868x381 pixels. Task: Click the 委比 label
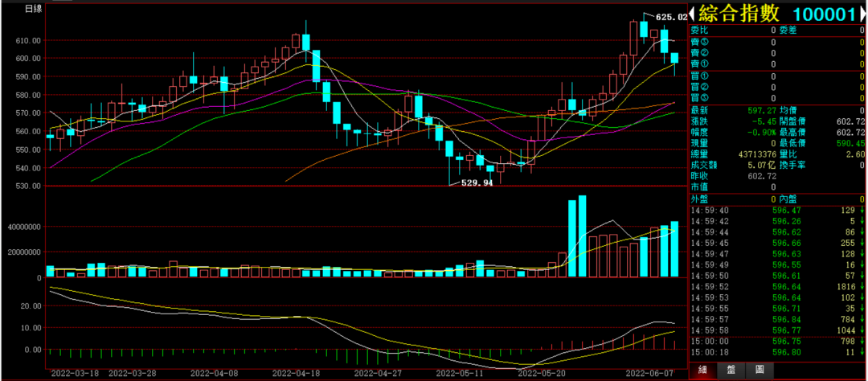[x=700, y=31]
